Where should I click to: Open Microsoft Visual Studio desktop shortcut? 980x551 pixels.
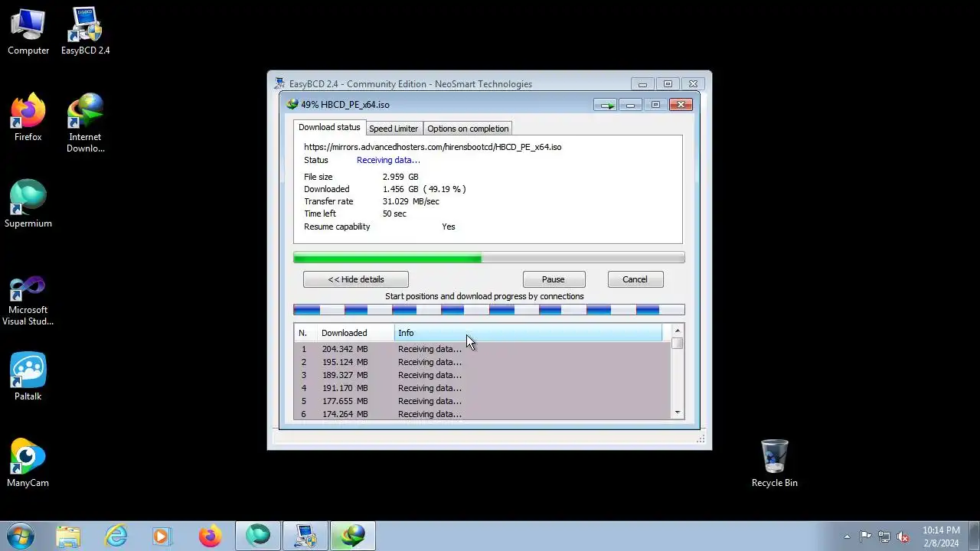pyautogui.click(x=28, y=302)
